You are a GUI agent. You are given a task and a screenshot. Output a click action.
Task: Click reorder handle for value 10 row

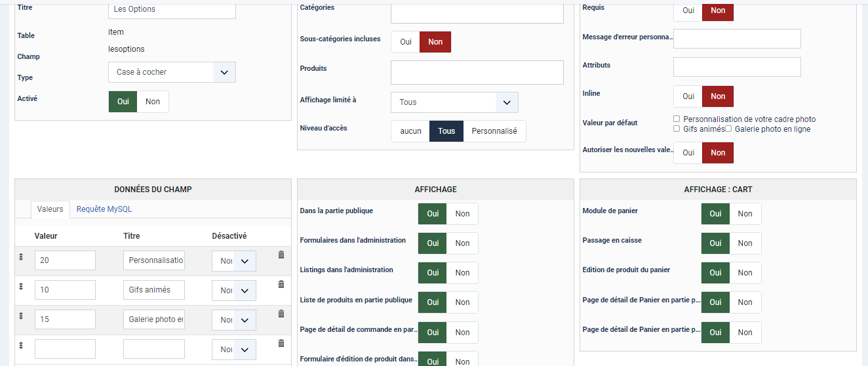coord(21,287)
